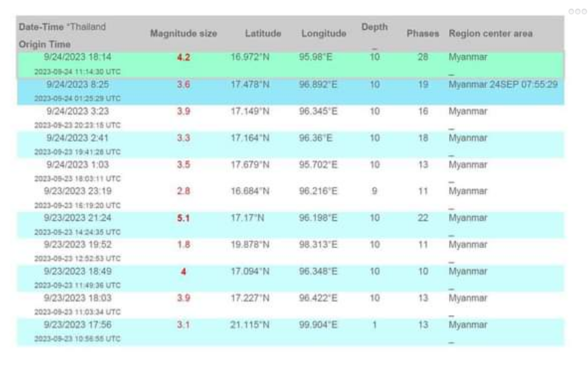Select the Region center area column header
The image size is (588, 366).
pos(491,33)
